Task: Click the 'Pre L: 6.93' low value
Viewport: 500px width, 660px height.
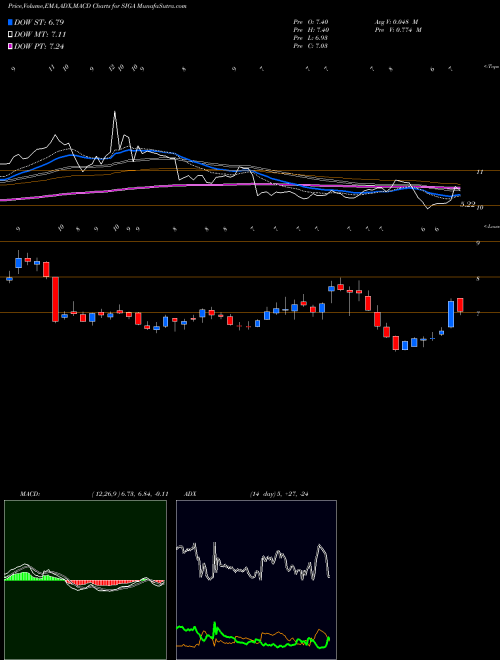Action: click(311, 38)
